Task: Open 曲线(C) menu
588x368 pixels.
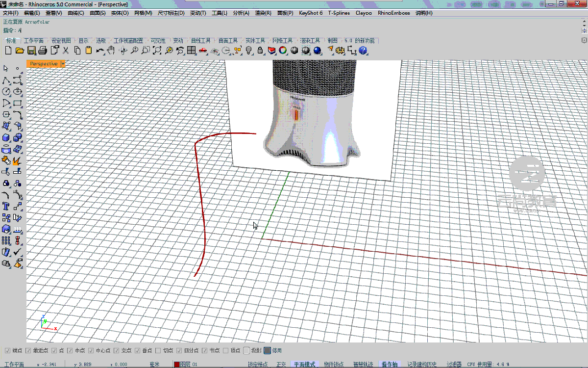Action: pos(76,13)
